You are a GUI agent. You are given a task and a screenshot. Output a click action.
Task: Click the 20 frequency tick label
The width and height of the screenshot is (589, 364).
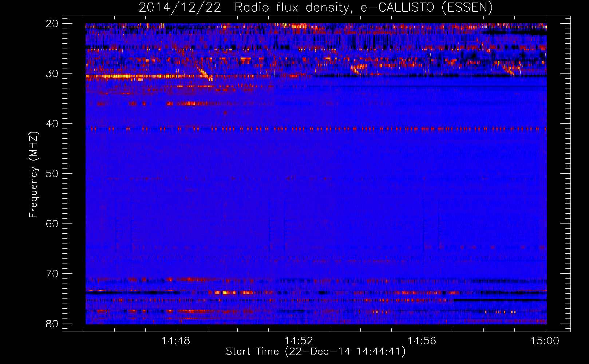click(x=52, y=24)
